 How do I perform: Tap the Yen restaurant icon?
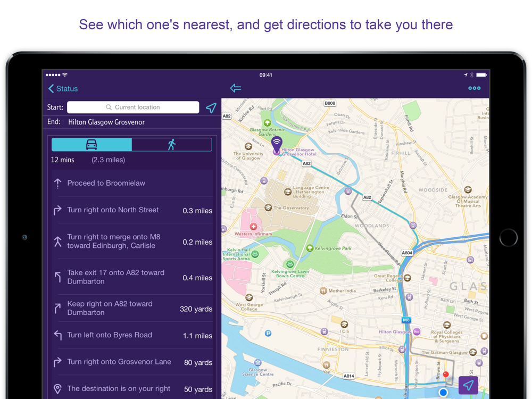click(326, 365)
